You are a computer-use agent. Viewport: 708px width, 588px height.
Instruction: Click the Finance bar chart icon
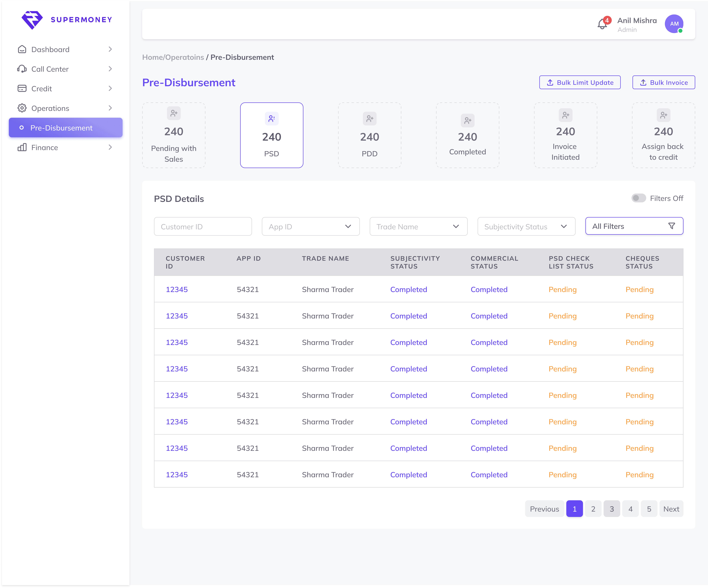pos(22,147)
